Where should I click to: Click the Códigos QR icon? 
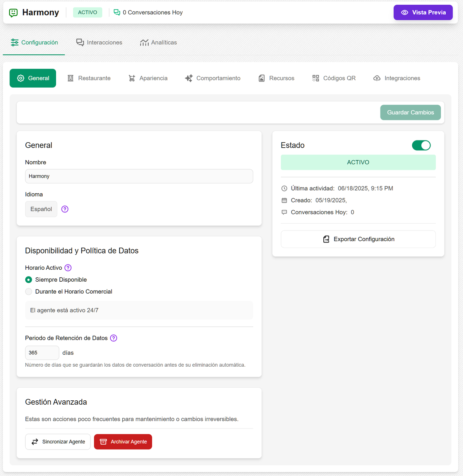pyautogui.click(x=315, y=78)
